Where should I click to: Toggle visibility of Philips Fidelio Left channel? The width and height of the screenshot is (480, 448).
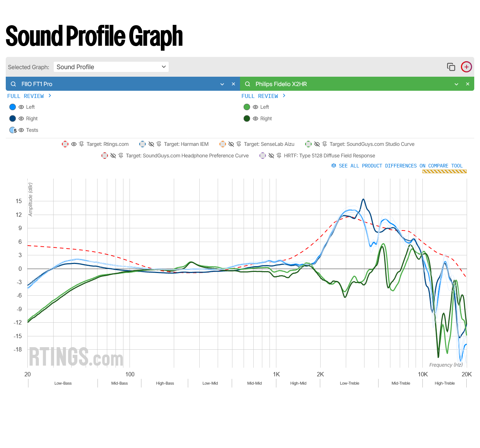coord(255,107)
